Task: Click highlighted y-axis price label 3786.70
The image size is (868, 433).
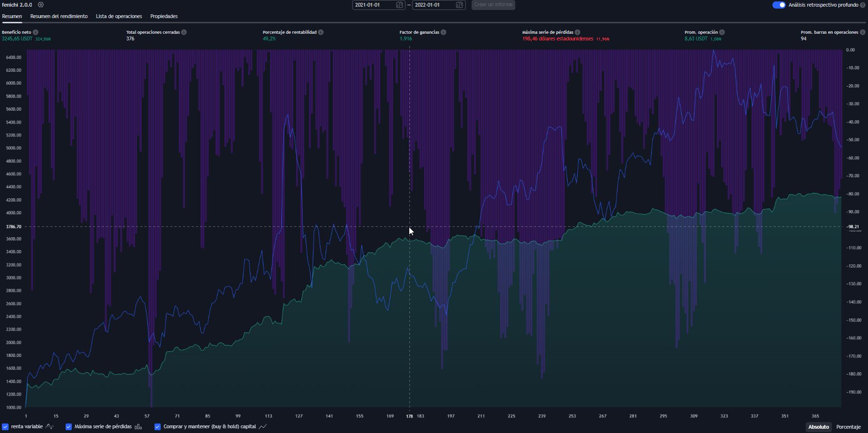Action: 13,227
